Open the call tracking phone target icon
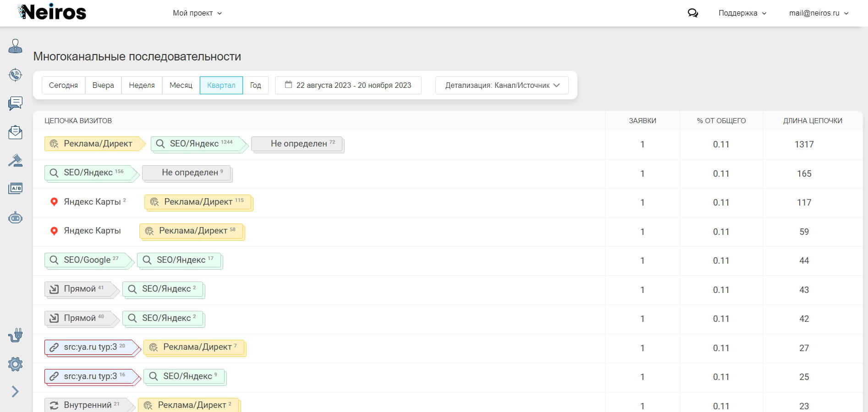Image resolution: width=868 pixels, height=412 pixels. click(15, 75)
